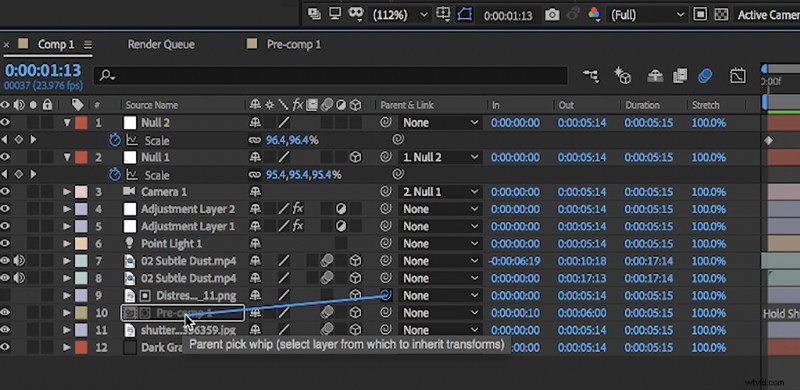The width and height of the screenshot is (800, 390).
Task: Enable frame blending for all layers
Action: tap(680, 77)
